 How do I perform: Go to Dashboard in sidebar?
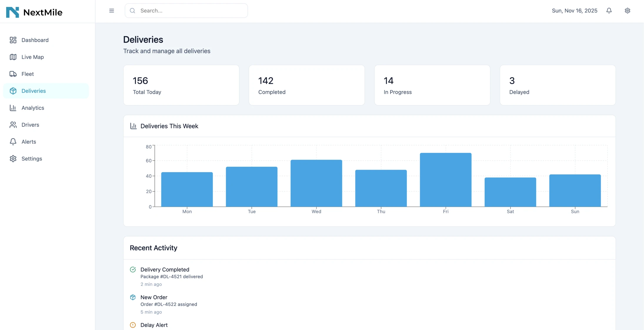coord(35,40)
